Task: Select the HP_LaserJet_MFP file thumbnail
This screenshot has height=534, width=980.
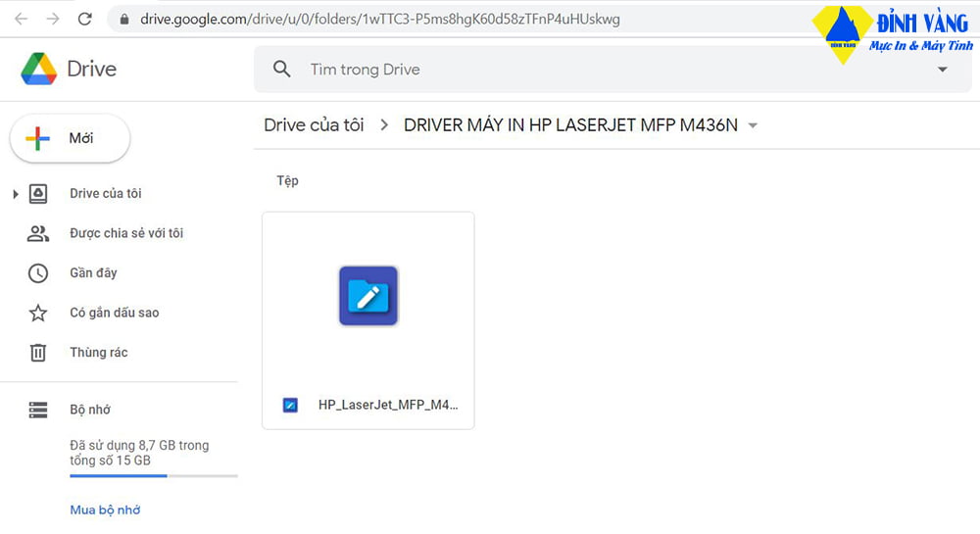Action: click(368, 296)
